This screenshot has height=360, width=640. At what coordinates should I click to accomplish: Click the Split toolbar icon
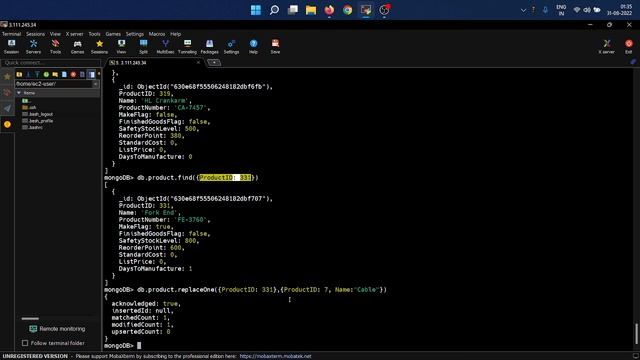point(143,47)
